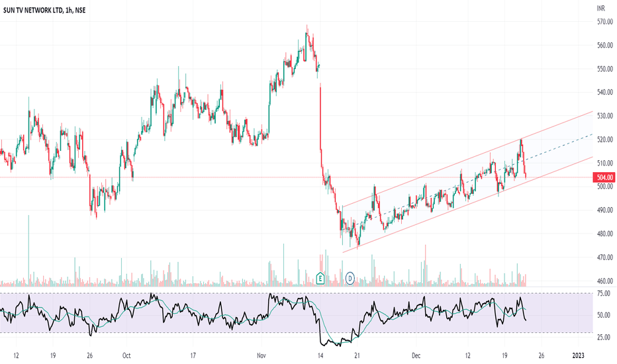This screenshot has height=364, width=617.
Task: Click the red 504.00 current price label
Action: 604,177
